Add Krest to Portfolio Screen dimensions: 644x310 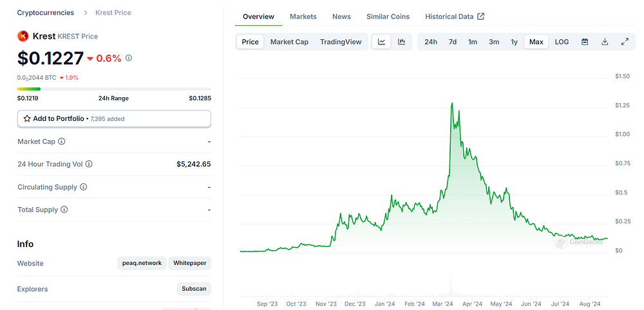click(114, 118)
